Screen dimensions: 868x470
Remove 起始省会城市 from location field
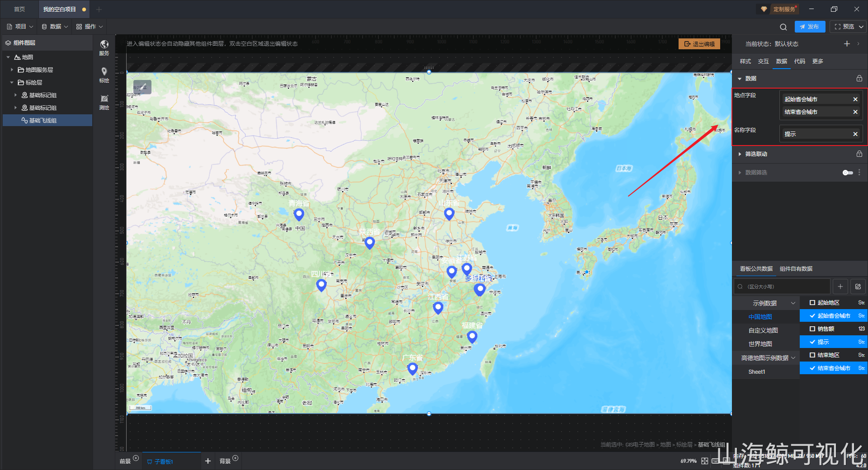tap(855, 99)
